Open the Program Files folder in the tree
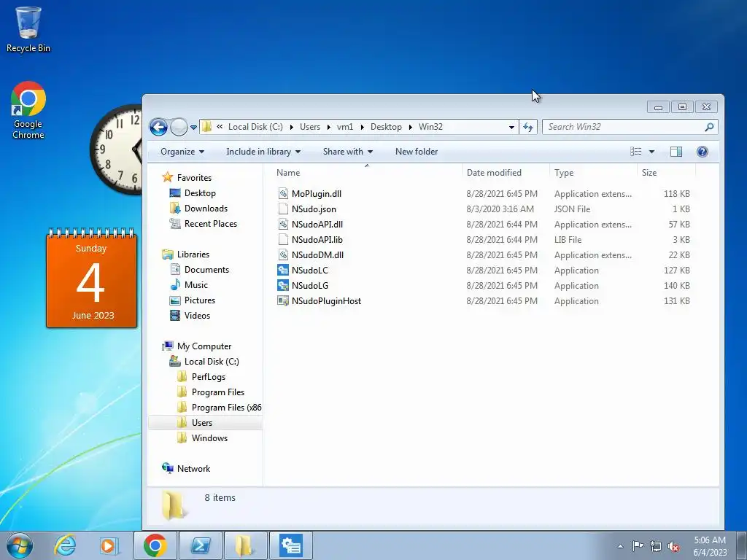 point(217,392)
